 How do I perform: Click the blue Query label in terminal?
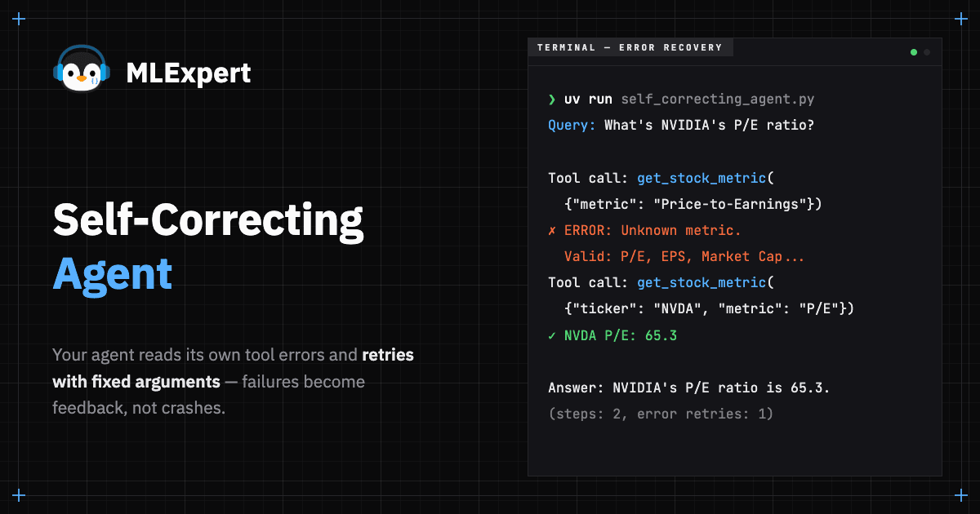tap(572, 126)
